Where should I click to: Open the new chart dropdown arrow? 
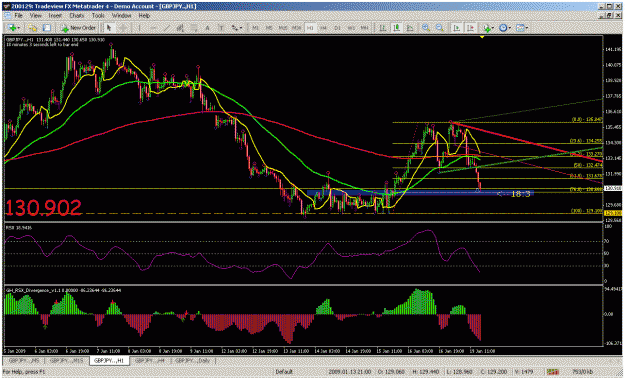point(18,28)
